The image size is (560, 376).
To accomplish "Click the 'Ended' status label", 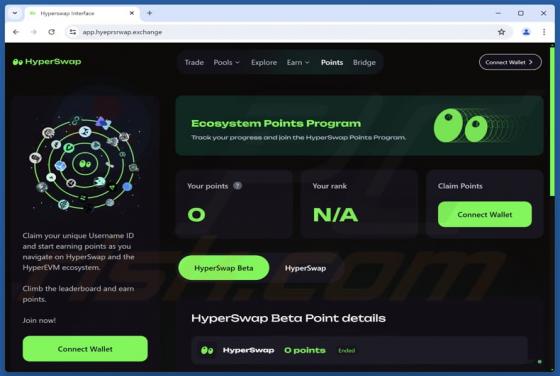I will 346,350.
